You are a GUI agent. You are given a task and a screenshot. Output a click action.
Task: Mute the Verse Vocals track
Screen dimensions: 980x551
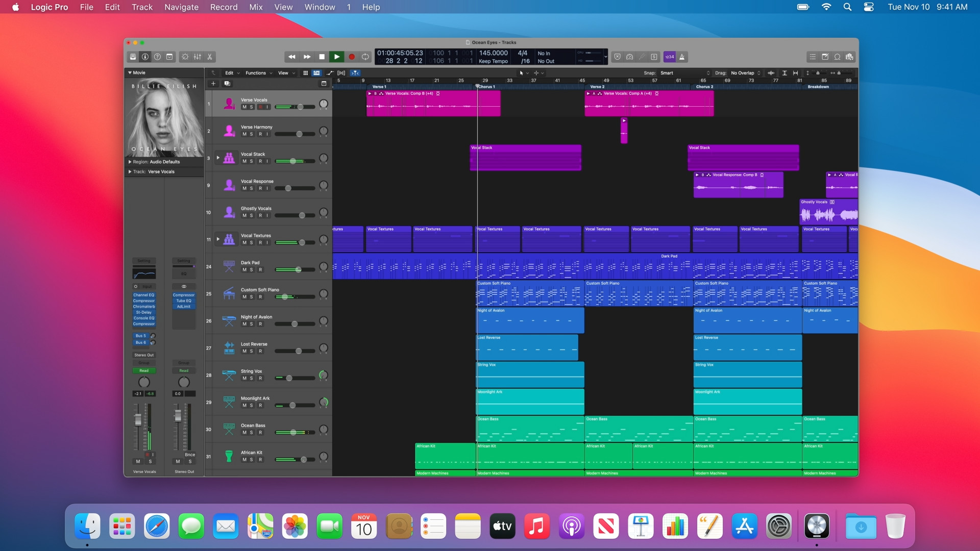[x=244, y=107]
